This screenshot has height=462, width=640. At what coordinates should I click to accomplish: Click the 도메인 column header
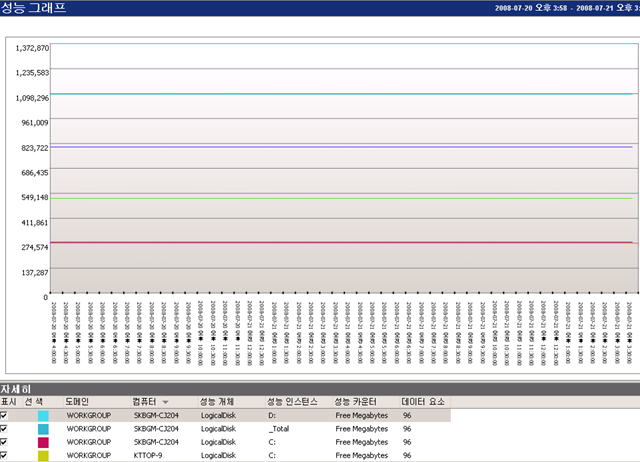tap(77, 402)
